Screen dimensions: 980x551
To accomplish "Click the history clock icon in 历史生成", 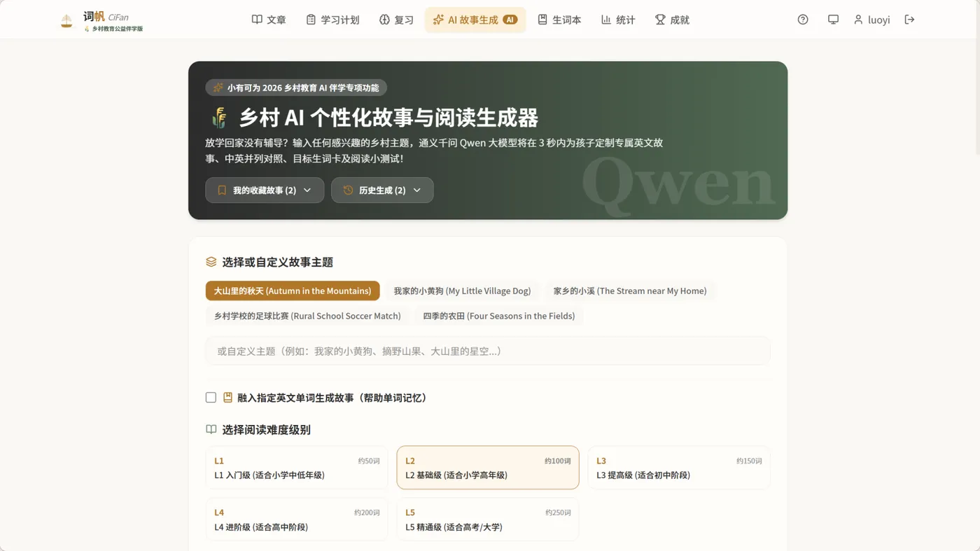I will pyautogui.click(x=348, y=190).
